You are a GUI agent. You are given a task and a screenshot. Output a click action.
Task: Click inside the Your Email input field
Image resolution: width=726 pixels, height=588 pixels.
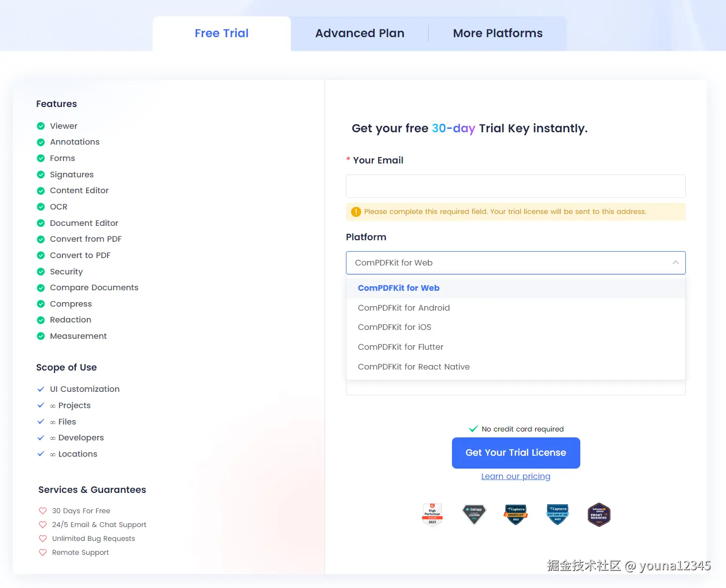coord(515,186)
